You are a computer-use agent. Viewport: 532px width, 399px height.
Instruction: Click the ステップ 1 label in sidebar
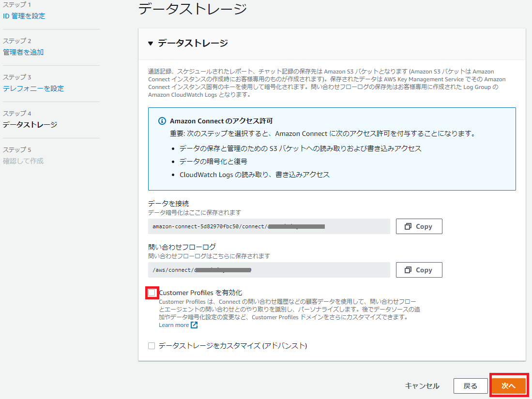tap(17, 5)
